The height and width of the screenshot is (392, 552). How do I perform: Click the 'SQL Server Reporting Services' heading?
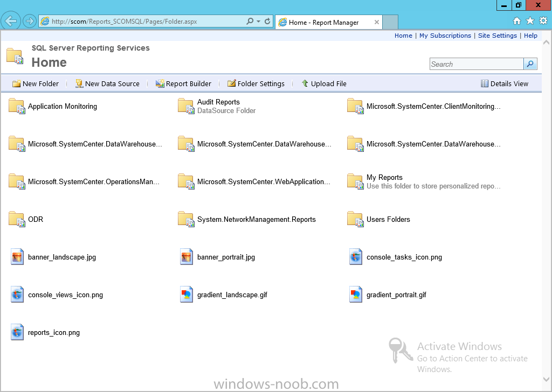(91, 48)
